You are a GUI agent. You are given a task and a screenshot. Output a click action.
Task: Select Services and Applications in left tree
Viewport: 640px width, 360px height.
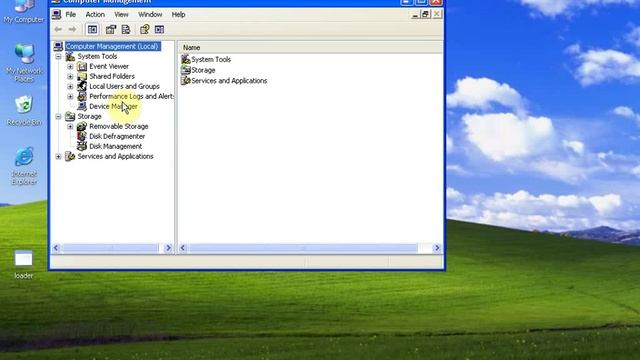[x=116, y=156]
